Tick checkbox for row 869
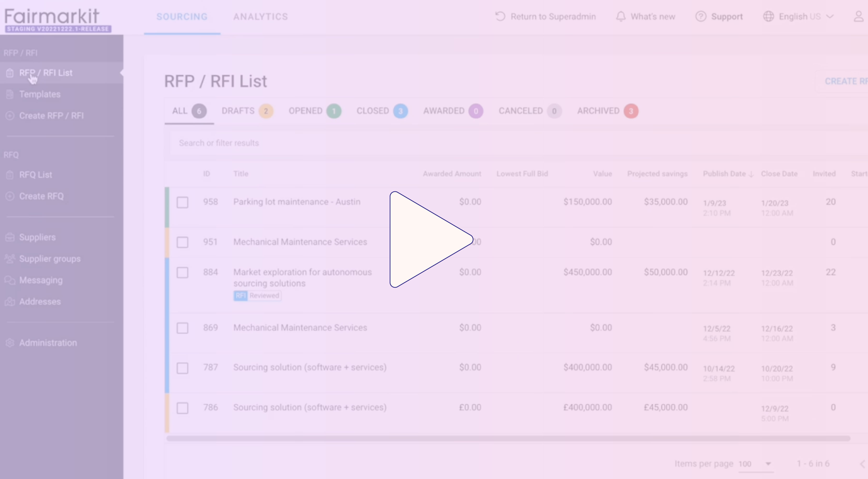Image resolution: width=868 pixels, height=479 pixels. click(x=183, y=328)
